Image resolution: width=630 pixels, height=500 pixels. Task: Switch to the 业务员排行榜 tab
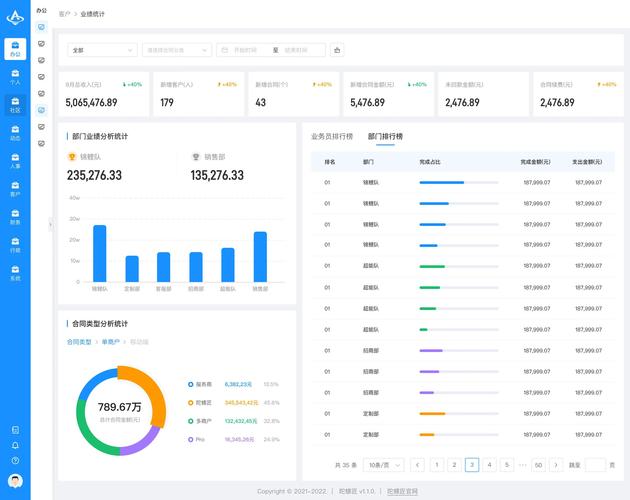[x=332, y=136]
